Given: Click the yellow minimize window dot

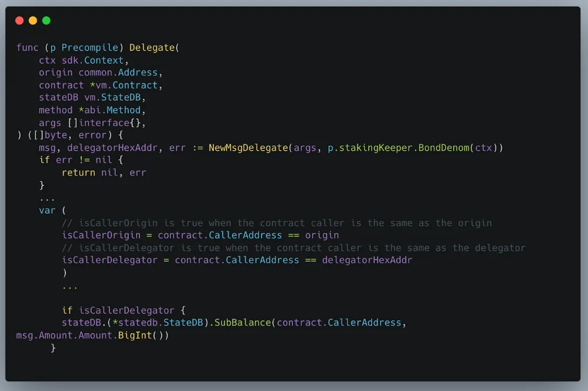Looking at the screenshot, I should click(x=33, y=21).
